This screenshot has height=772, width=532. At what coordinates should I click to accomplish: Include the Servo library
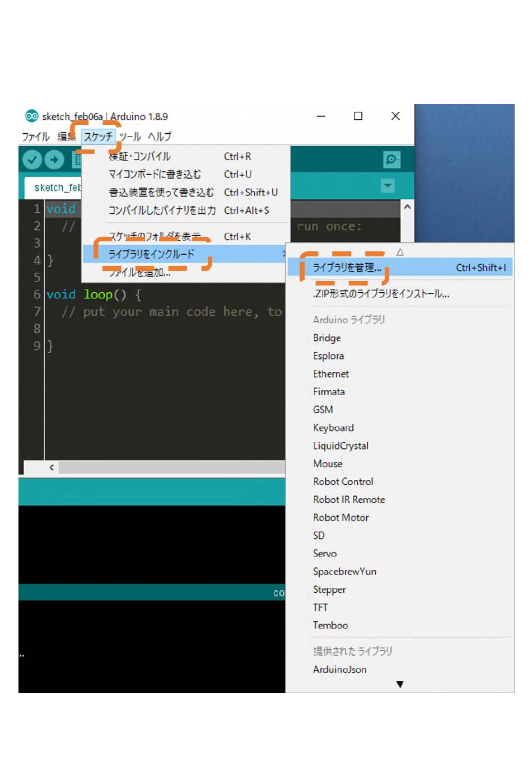(400, 553)
